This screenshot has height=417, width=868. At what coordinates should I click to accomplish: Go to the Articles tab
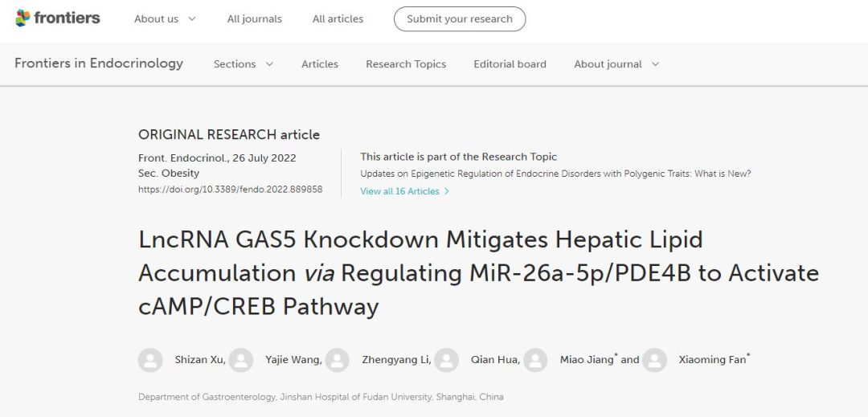319,64
